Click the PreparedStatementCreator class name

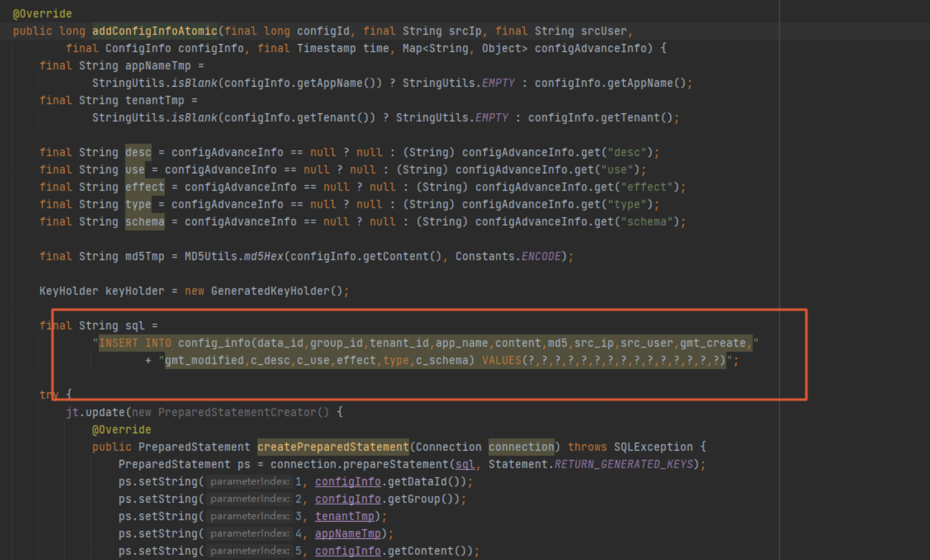tap(237, 412)
